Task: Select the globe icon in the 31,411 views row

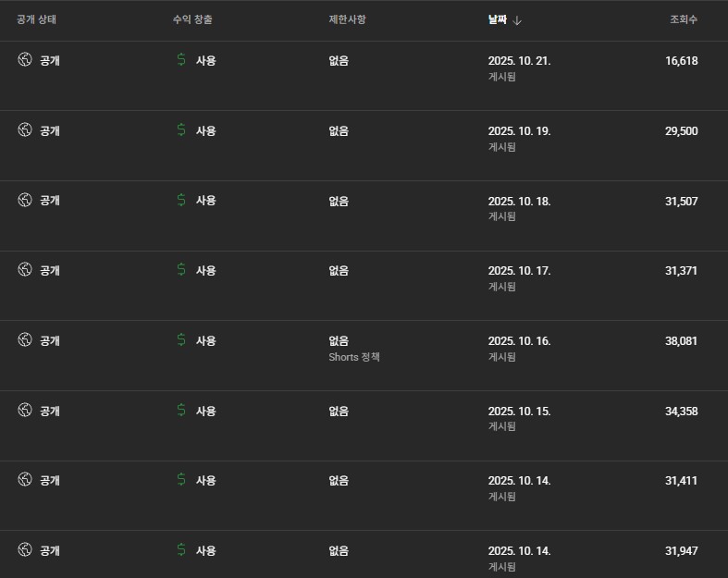Action: click(x=25, y=480)
